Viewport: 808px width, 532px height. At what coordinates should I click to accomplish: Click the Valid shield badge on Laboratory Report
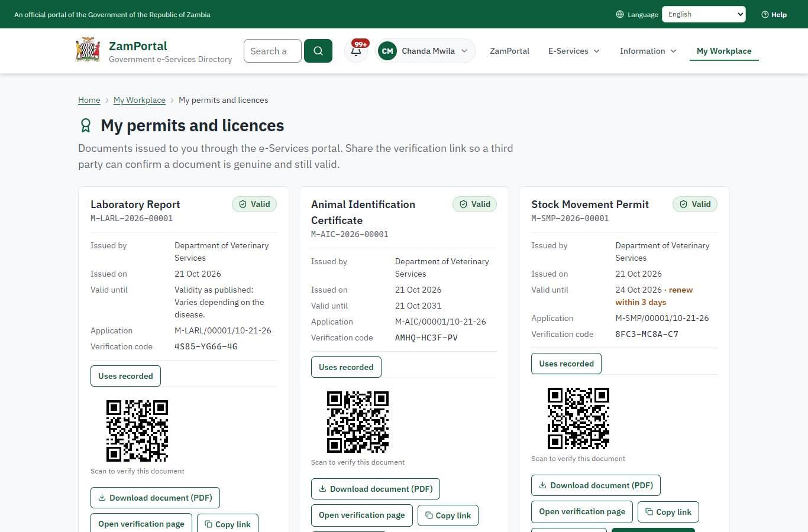(254, 205)
